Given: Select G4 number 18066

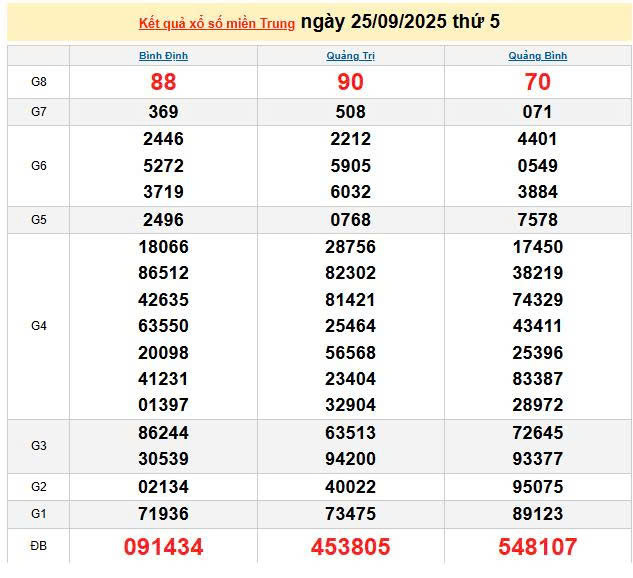Looking at the screenshot, I should coord(163,247).
